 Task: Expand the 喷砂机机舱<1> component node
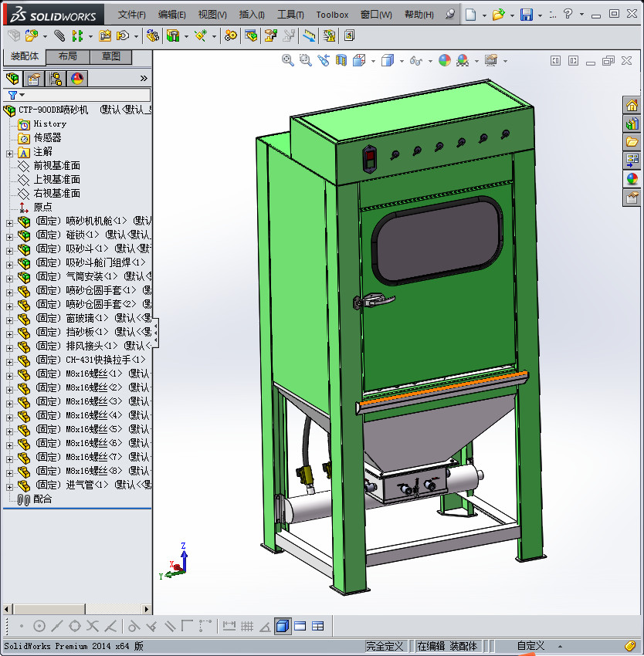[9, 222]
